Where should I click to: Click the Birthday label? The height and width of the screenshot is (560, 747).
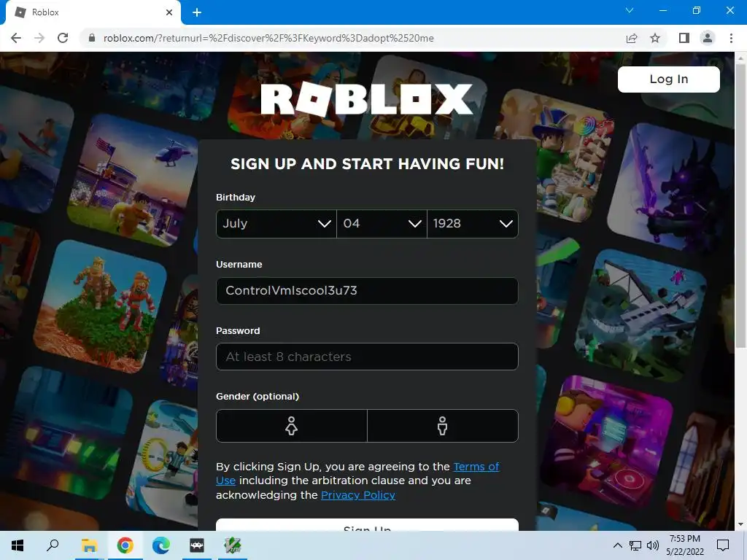pos(236,197)
